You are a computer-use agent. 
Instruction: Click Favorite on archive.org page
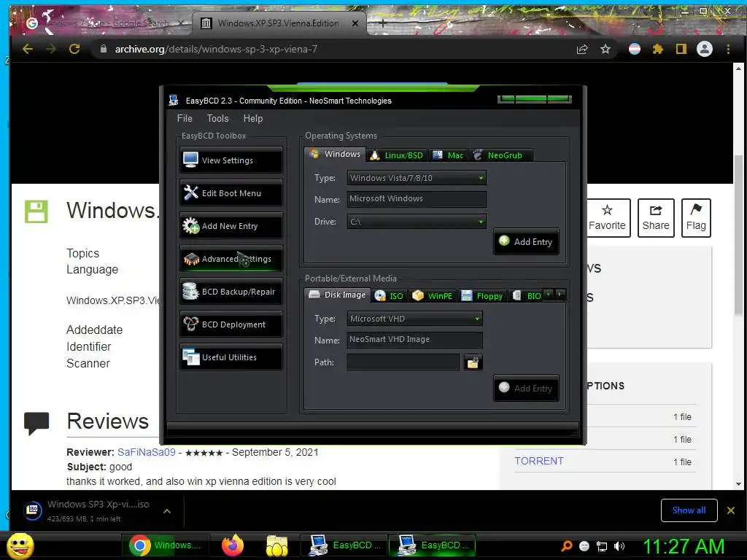(607, 218)
